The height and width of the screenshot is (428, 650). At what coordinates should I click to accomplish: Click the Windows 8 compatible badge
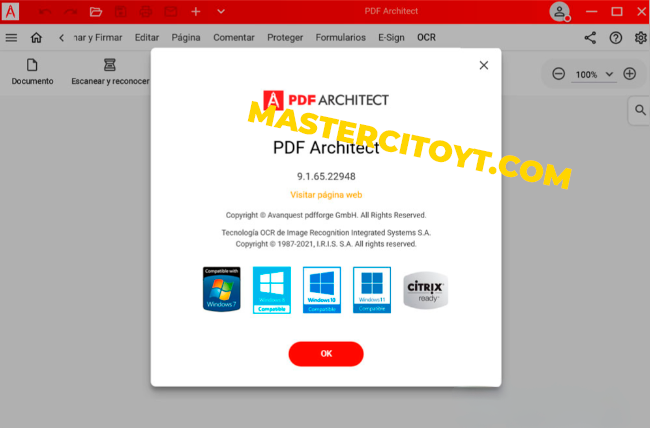point(272,290)
